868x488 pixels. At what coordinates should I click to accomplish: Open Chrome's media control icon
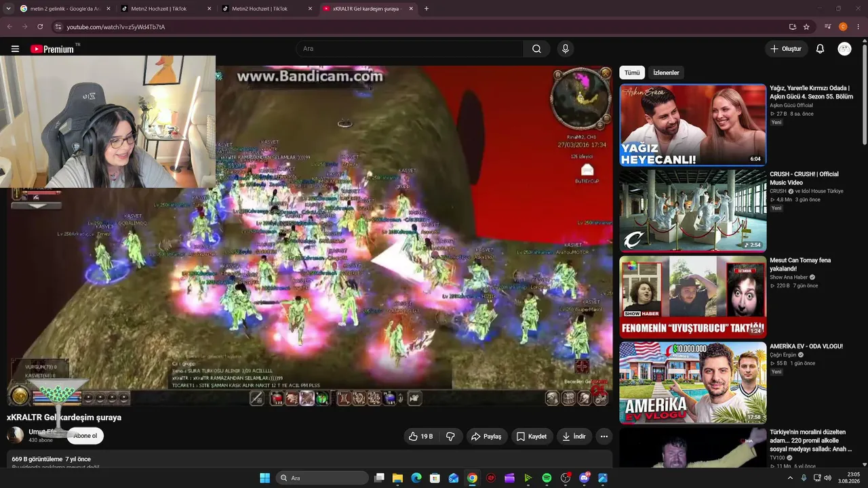[827, 26]
